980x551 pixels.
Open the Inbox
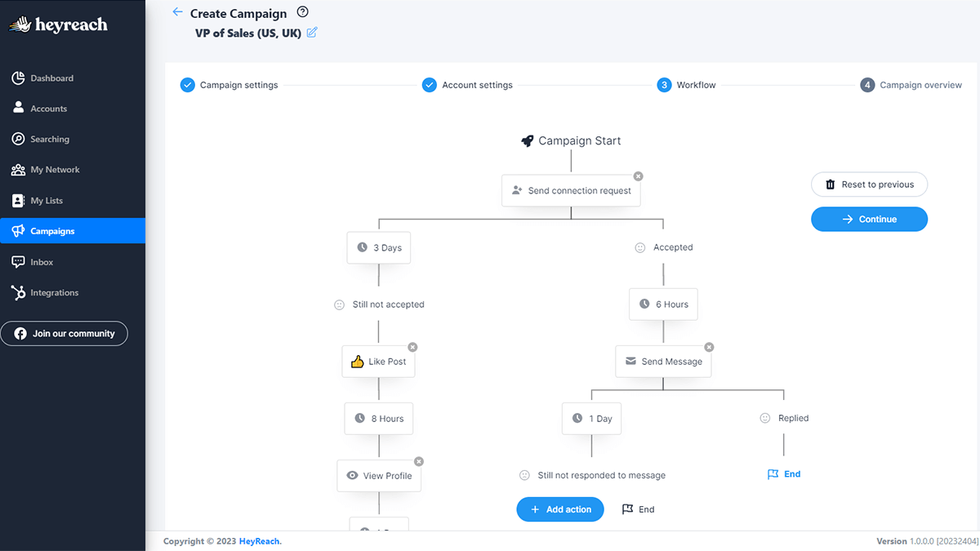[x=42, y=261]
